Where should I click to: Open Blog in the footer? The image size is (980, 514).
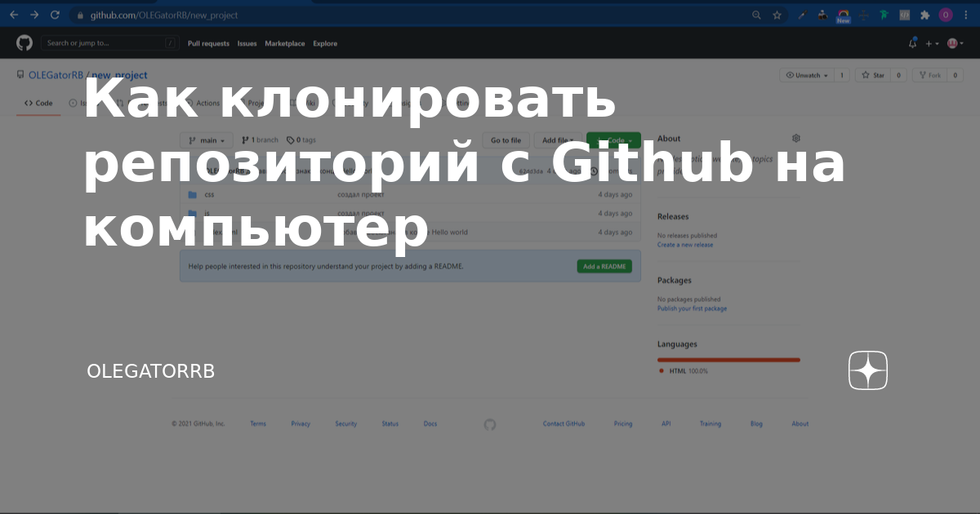point(756,424)
